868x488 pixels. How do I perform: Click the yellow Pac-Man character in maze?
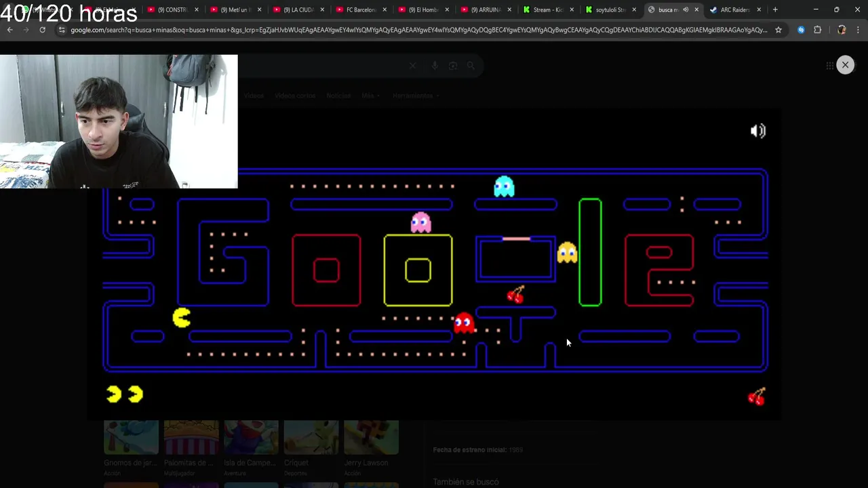point(181,318)
